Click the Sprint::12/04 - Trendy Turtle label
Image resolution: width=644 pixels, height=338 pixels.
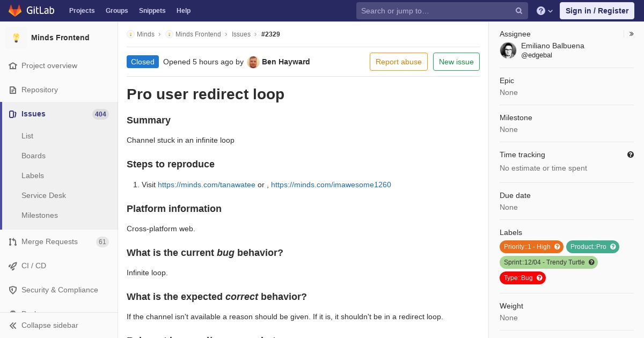pyautogui.click(x=548, y=262)
